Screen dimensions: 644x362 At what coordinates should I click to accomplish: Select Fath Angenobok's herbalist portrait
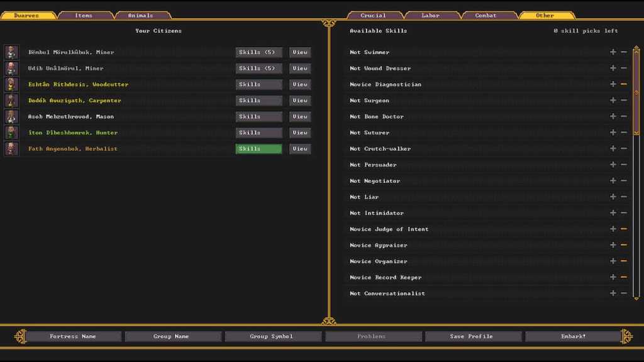pos(11,148)
